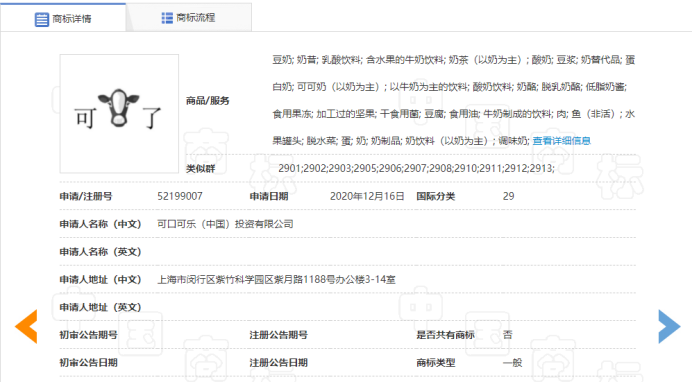
Task: Click the 国际分类 label
Action: (436, 196)
